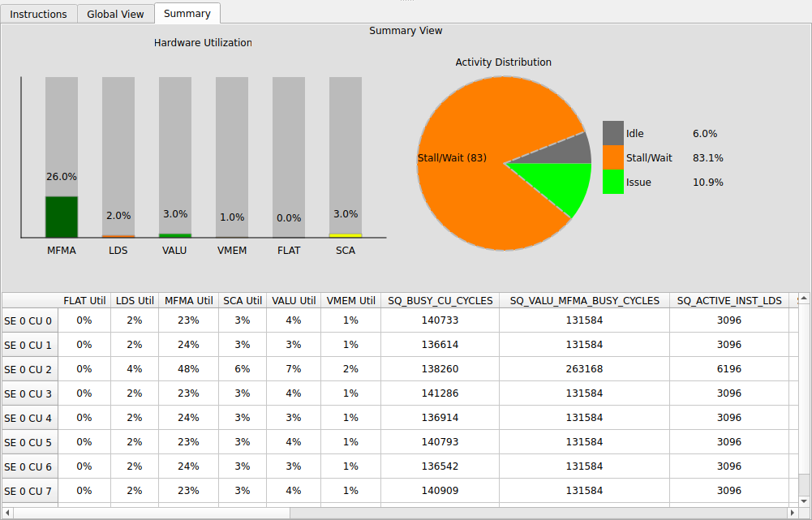The height and width of the screenshot is (520, 812).
Task: Select the SE 0 CU 2 row
Action: [29, 369]
